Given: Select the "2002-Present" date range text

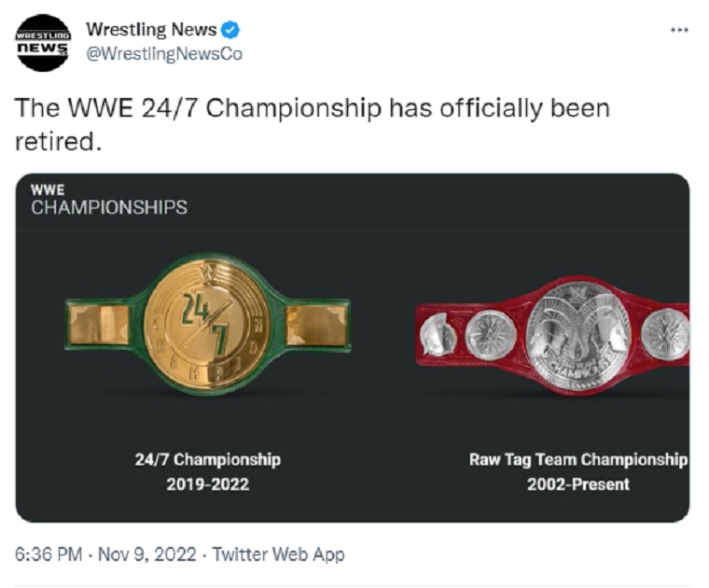Looking at the screenshot, I should 577,484.
